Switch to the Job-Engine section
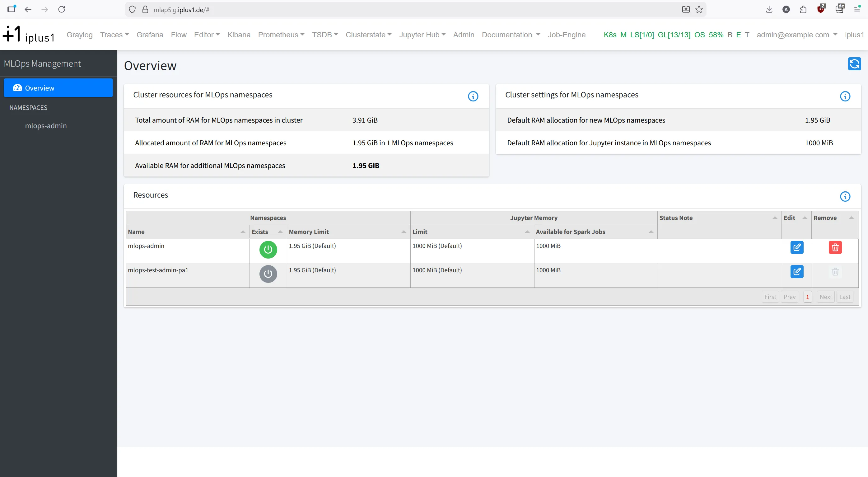Image resolution: width=868 pixels, height=477 pixels. [x=567, y=35]
